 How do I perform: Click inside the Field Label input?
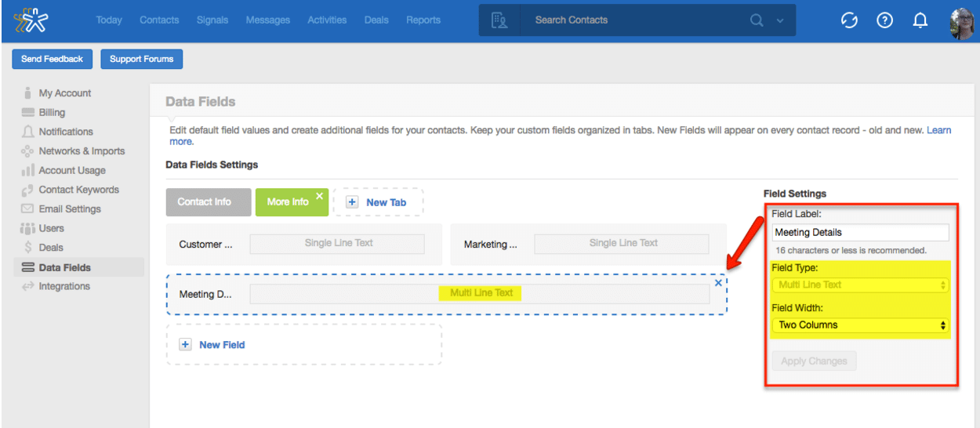click(x=860, y=232)
